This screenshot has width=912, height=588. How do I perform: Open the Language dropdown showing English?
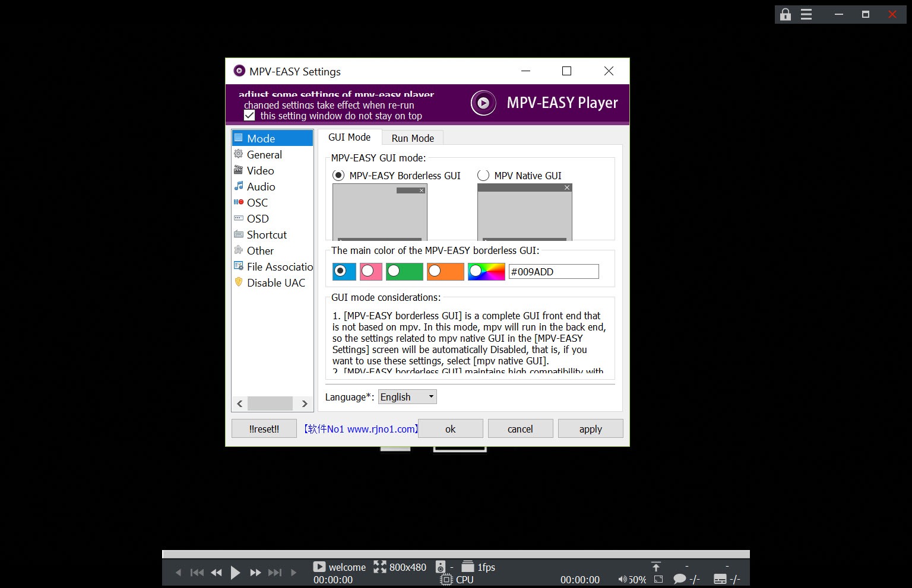click(x=407, y=396)
